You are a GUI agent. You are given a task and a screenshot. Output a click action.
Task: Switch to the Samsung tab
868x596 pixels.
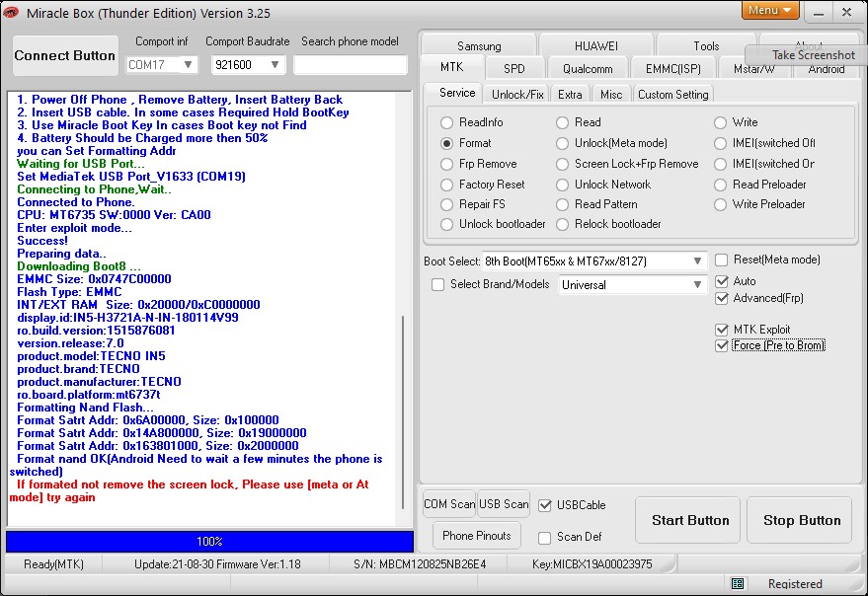click(x=479, y=46)
